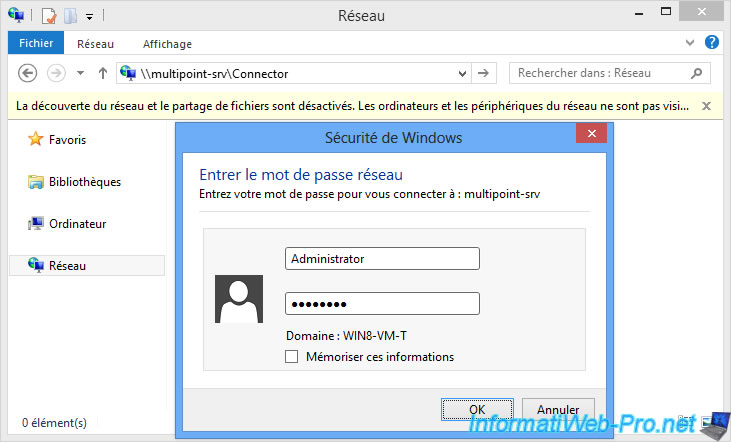
Task: Expand the ribbon with the chevron arrow
Action: pos(690,43)
